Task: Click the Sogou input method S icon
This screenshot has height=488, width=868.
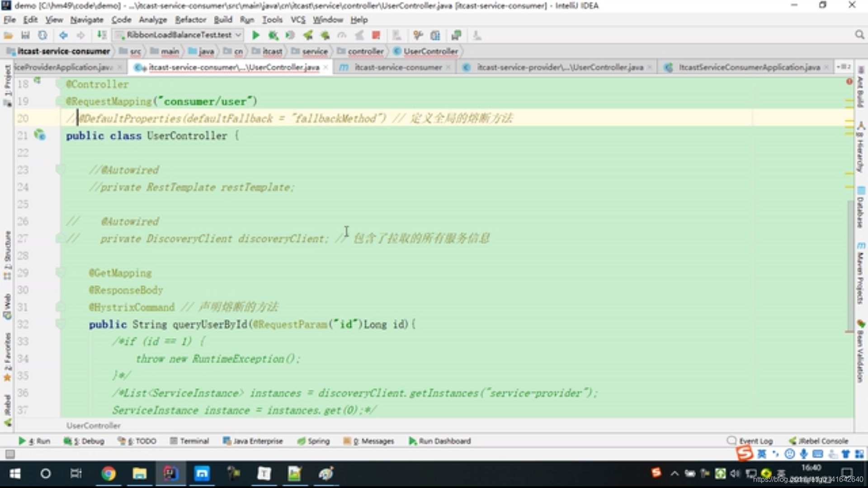Action: point(744,453)
